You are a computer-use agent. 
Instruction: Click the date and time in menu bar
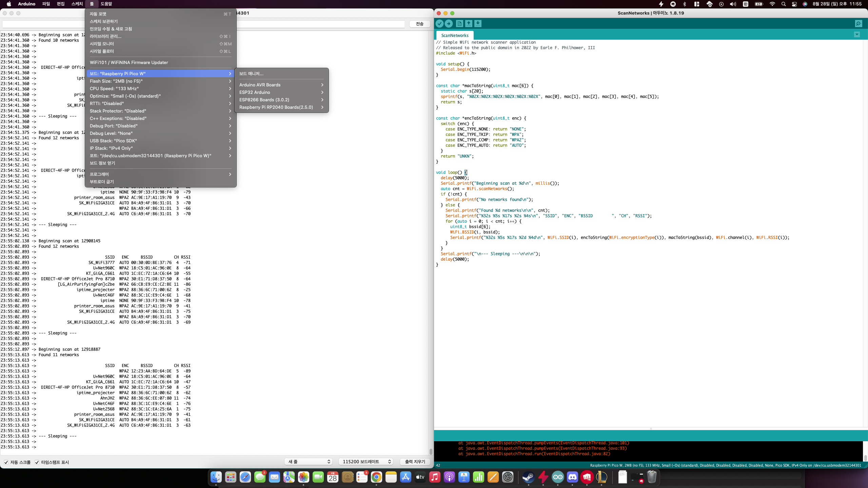point(837,4)
